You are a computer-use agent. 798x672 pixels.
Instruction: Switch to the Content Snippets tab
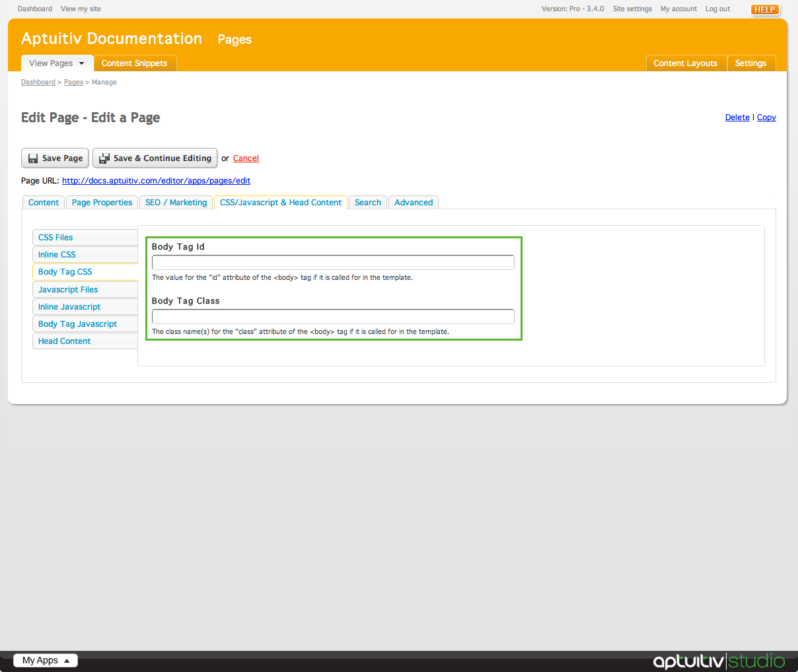pos(134,63)
